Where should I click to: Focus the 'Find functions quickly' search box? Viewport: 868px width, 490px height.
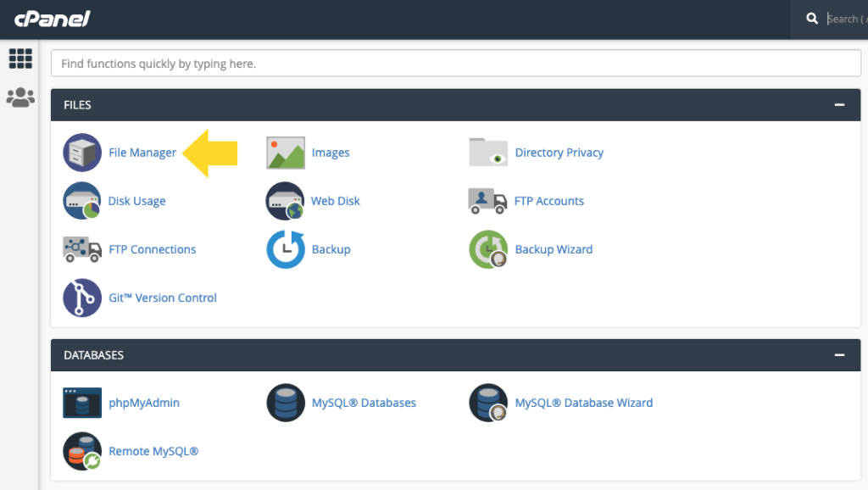tap(455, 63)
